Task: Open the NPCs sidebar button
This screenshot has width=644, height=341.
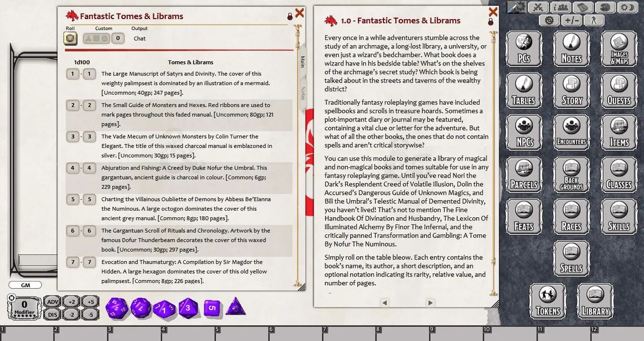Action: [524, 133]
